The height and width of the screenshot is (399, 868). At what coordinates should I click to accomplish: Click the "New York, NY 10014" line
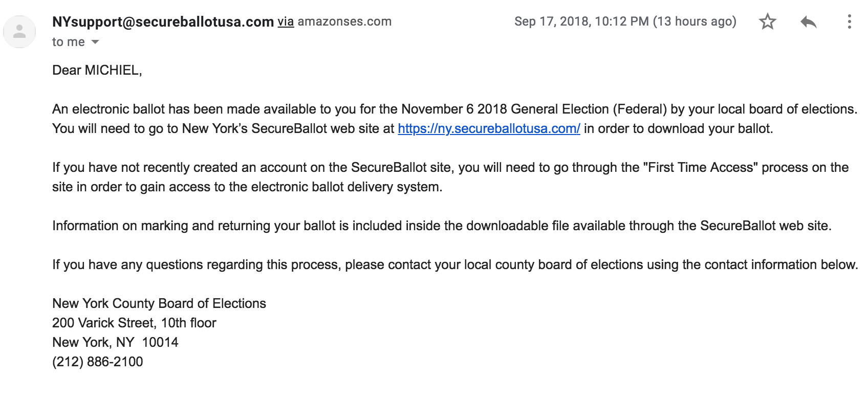tap(115, 342)
